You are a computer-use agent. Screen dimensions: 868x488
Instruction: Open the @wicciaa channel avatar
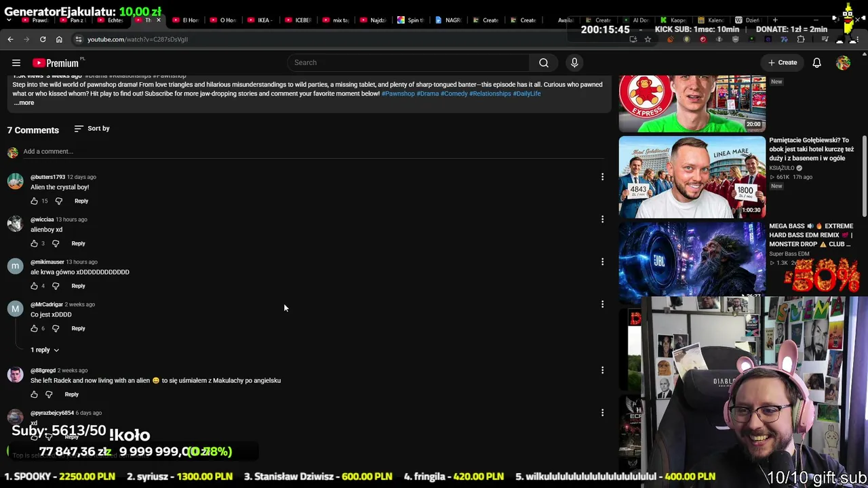point(15,224)
